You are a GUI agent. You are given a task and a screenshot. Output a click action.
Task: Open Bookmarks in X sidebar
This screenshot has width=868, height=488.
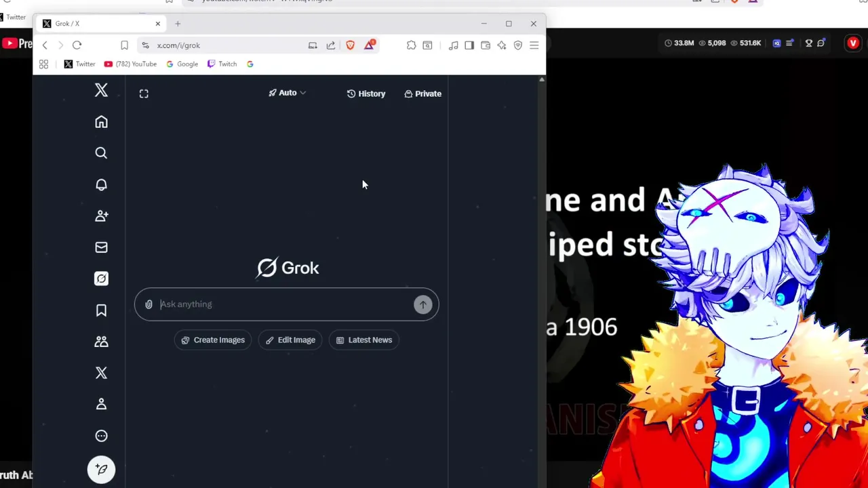tap(101, 310)
